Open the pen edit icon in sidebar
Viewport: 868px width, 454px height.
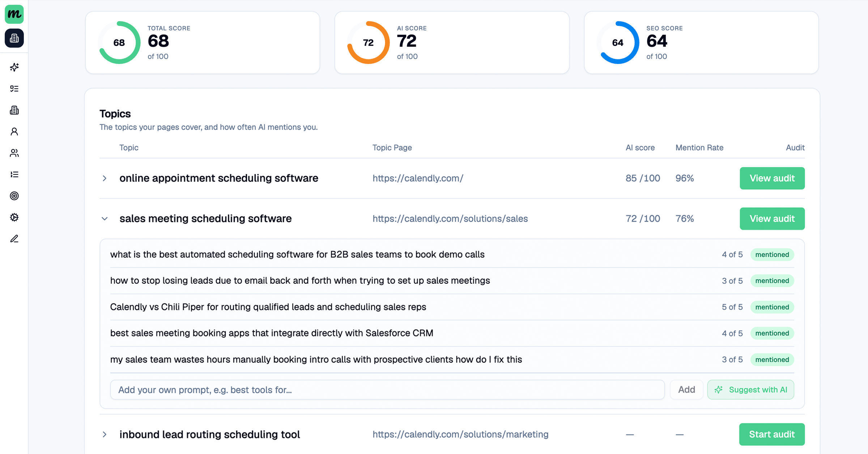pyautogui.click(x=14, y=239)
